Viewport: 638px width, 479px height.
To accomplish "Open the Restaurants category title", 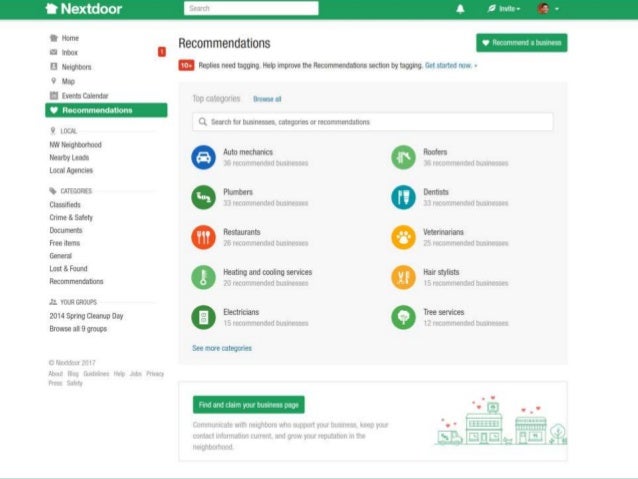I will [242, 232].
